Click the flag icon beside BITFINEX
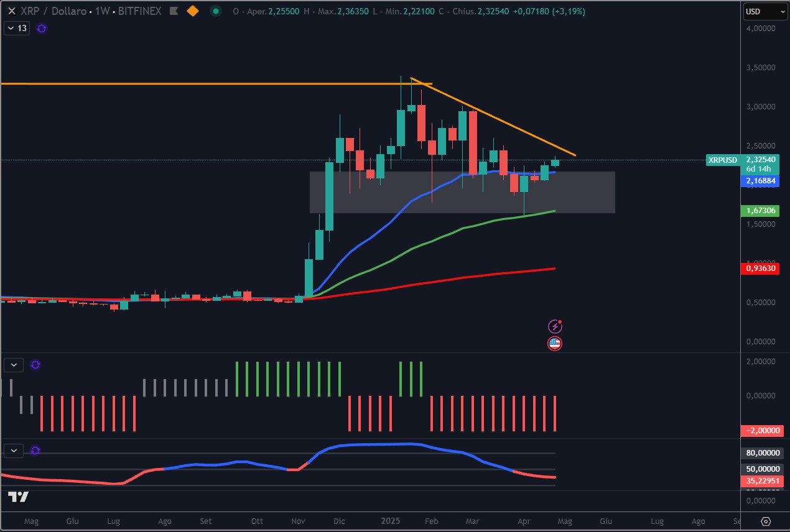 pos(175,11)
